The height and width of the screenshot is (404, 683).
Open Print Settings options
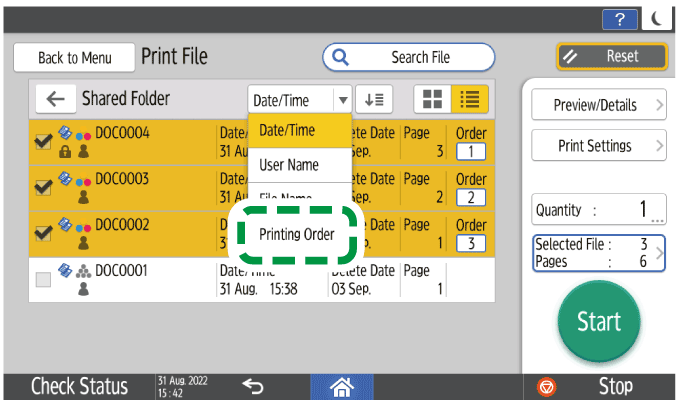click(x=598, y=146)
